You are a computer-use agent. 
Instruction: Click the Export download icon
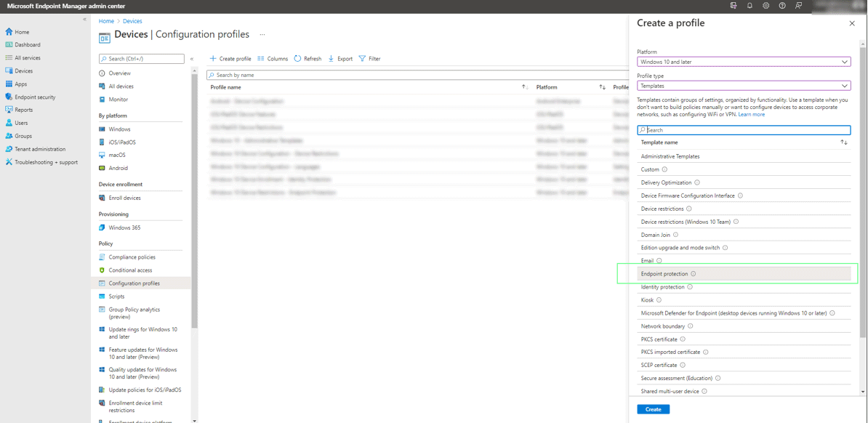click(x=331, y=59)
